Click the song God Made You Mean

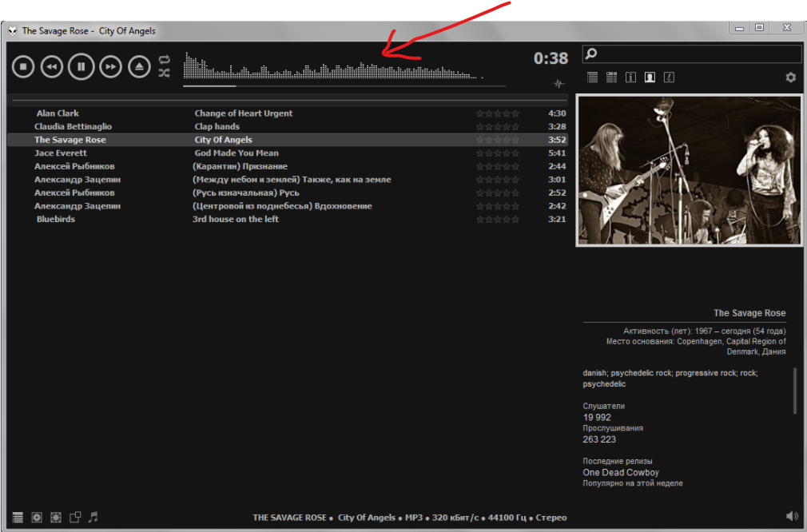[x=237, y=153]
